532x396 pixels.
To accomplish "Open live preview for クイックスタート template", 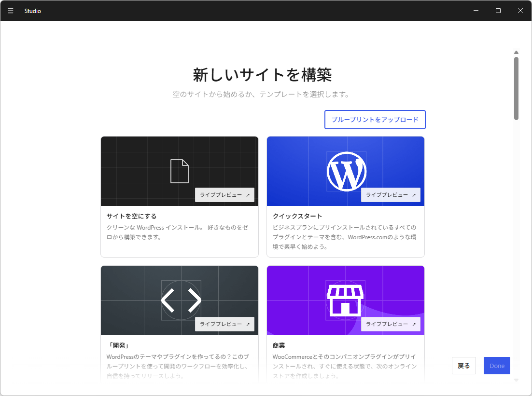I will [x=391, y=195].
